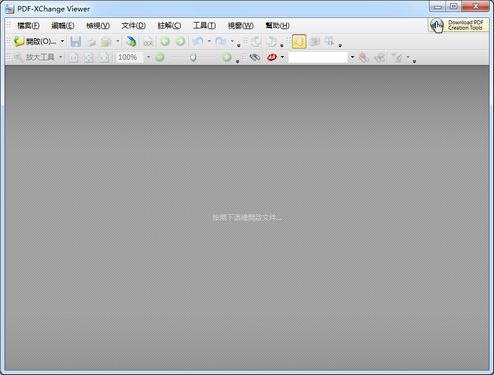Click the red search provider icon
494x375 pixels.
coord(272,57)
